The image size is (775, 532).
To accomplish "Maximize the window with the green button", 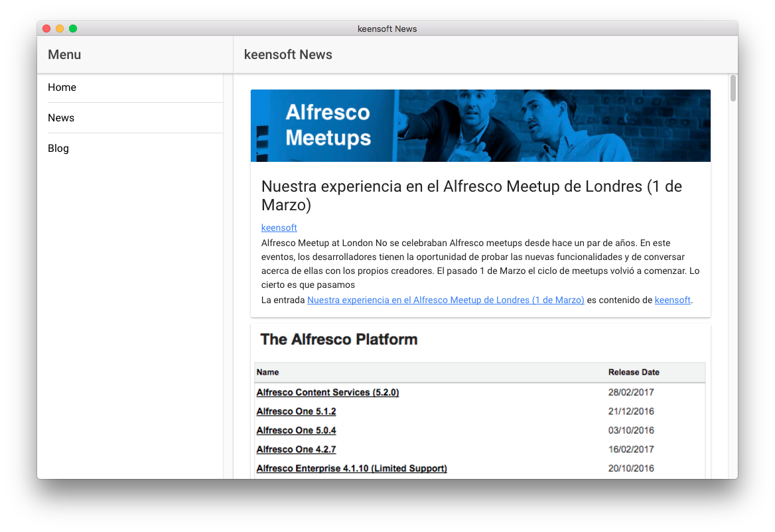I will 73,29.
